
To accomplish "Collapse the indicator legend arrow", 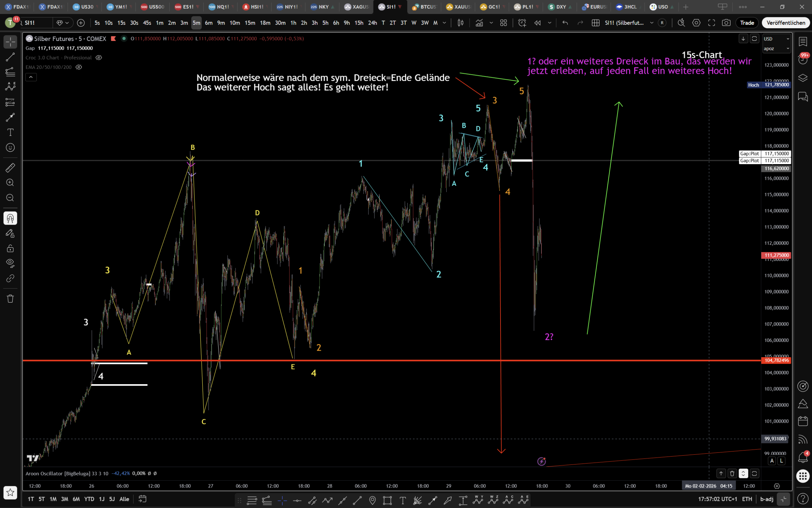I will click(31, 77).
